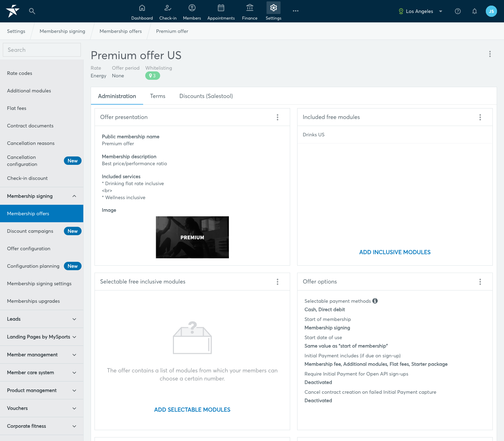Viewport: 504px width, 441px height.
Task: Switch to Discounts (Salestool) tab
Action: pos(206,96)
